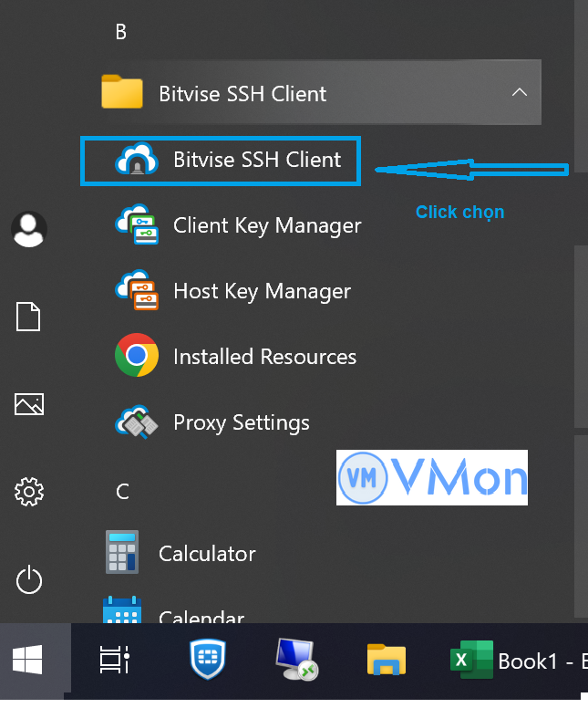Jump to letter B section header

click(120, 32)
